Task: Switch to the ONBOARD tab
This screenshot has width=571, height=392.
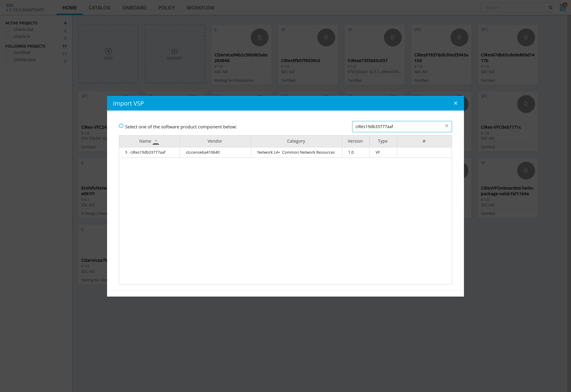Action: (x=134, y=8)
